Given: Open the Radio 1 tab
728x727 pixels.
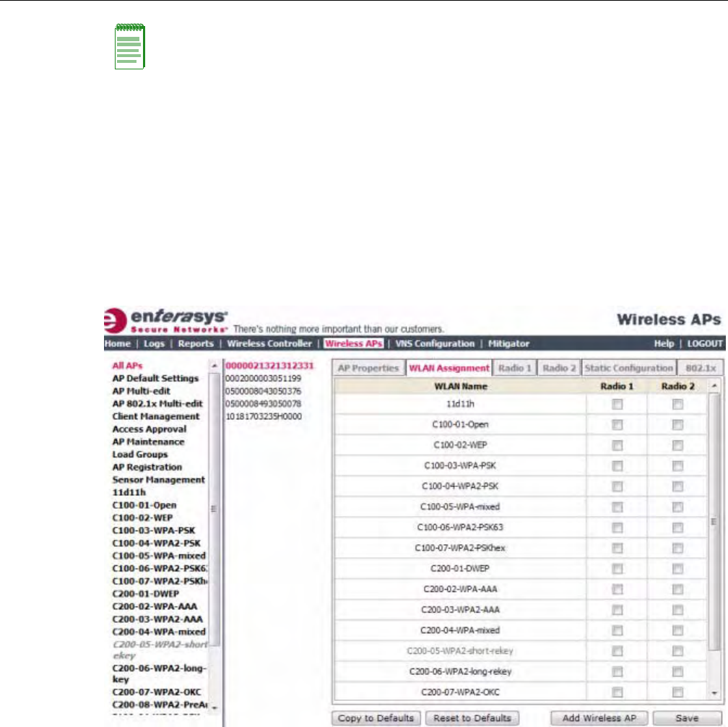Looking at the screenshot, I should (x=514, y=368).
